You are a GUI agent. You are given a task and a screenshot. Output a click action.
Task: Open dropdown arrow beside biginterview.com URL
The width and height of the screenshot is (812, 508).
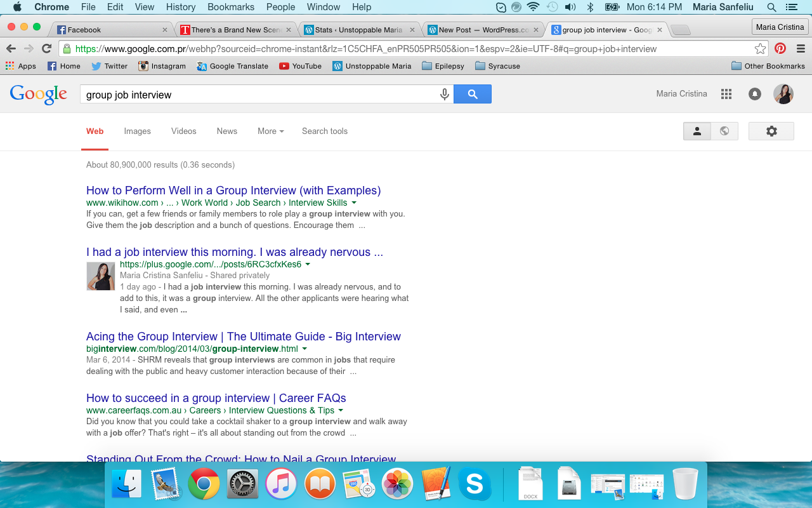[x=304, y=349]
